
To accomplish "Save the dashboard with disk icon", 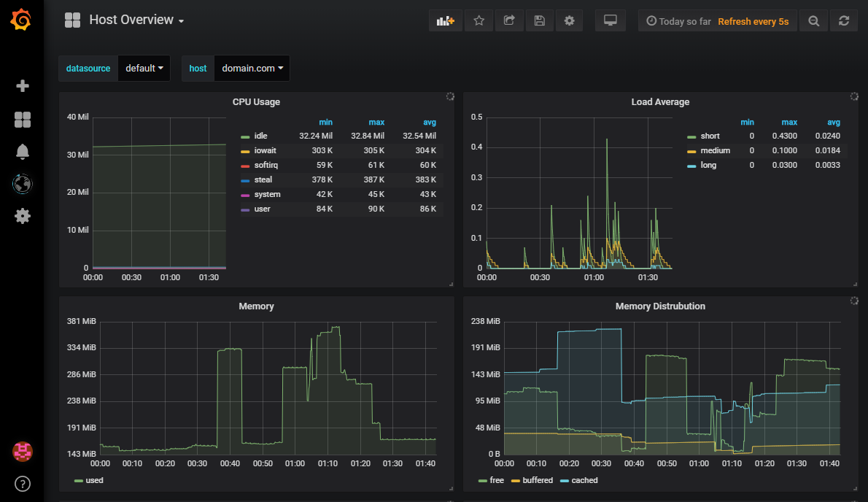I will pyautogui.click(x=539, y=21).
